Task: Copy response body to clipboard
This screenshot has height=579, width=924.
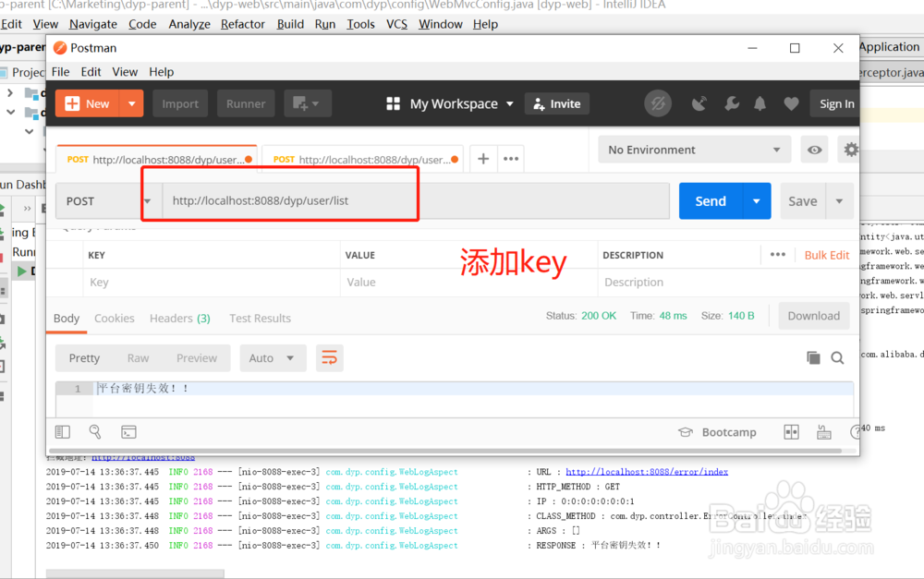Action: (x=813, y=357)
